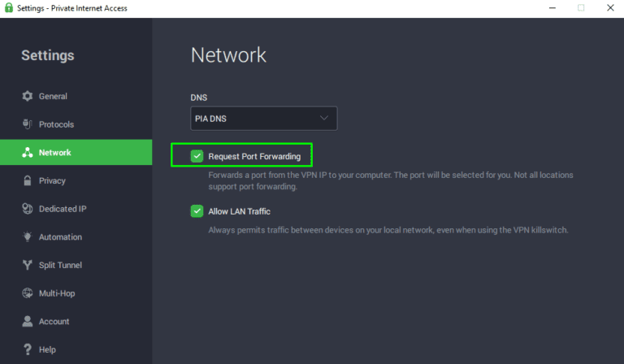
Task: Click the Help question mark icon
Action: [x=27, y=349]
